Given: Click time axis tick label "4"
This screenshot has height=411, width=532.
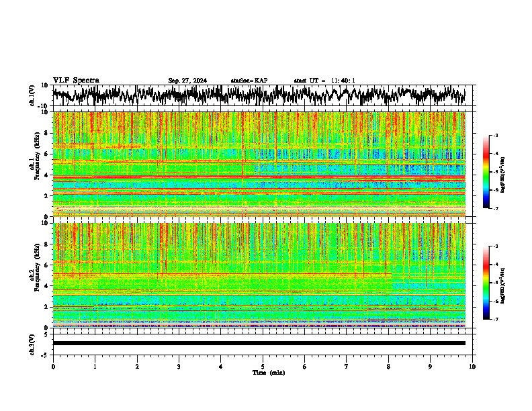Looking at the screenshot, I should (x=221, y=367).
